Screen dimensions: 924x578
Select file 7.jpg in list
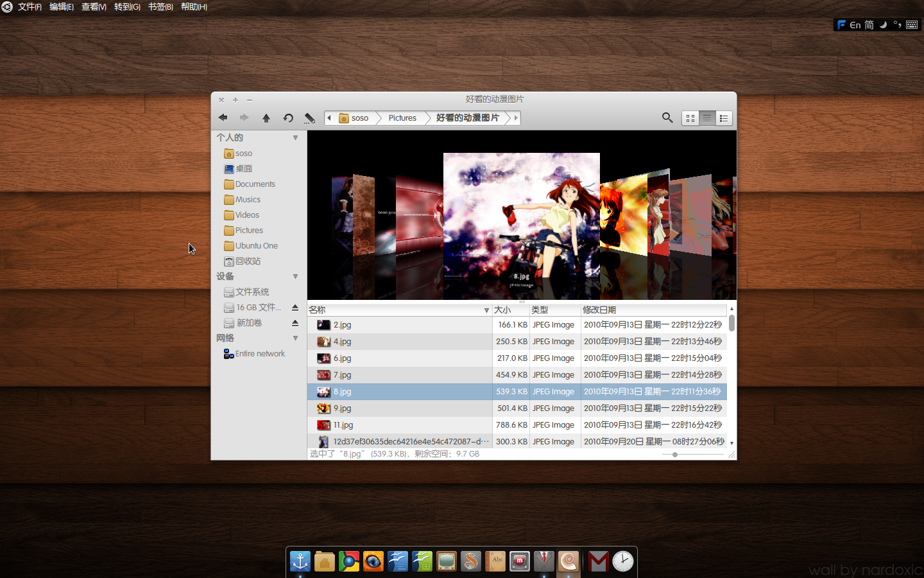pos(517,375)
